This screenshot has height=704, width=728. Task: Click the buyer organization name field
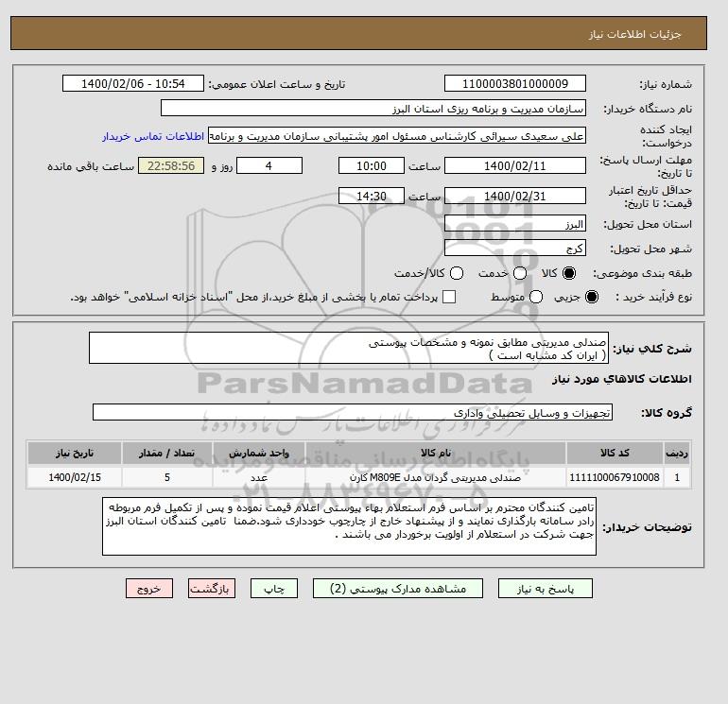pyautogui.click(x=373, y=108)
